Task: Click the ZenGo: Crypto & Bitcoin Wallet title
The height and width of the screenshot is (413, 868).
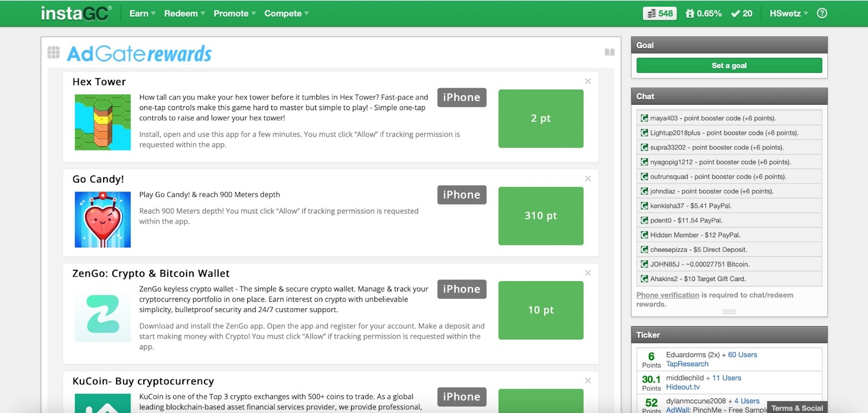Action: 151,274
